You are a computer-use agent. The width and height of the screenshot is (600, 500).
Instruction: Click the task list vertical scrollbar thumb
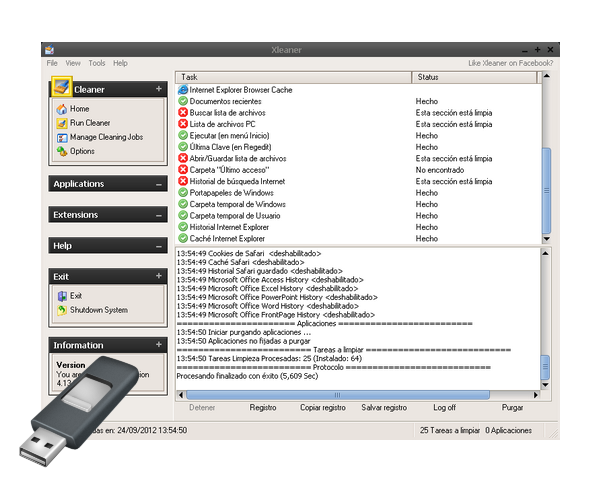click(546, 191)
